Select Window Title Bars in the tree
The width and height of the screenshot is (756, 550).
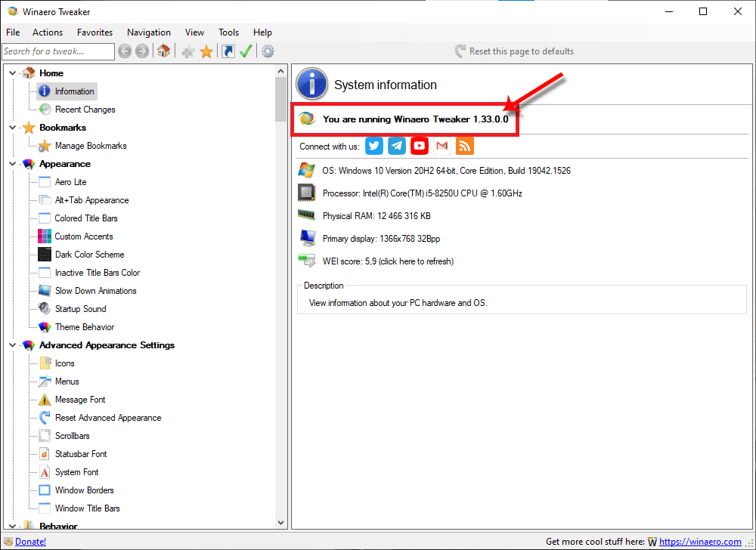click(87, 508)
